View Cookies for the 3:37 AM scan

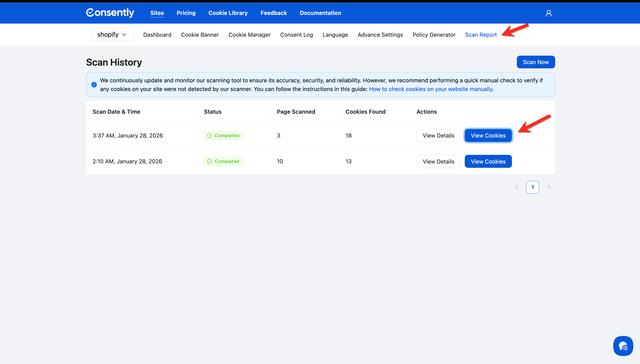[488, 135]
